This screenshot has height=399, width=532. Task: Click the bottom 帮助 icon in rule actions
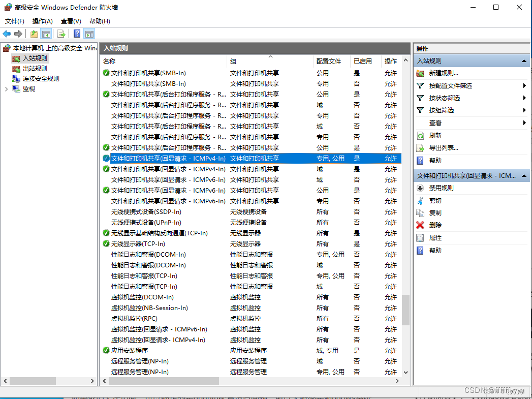coord(420,251)
